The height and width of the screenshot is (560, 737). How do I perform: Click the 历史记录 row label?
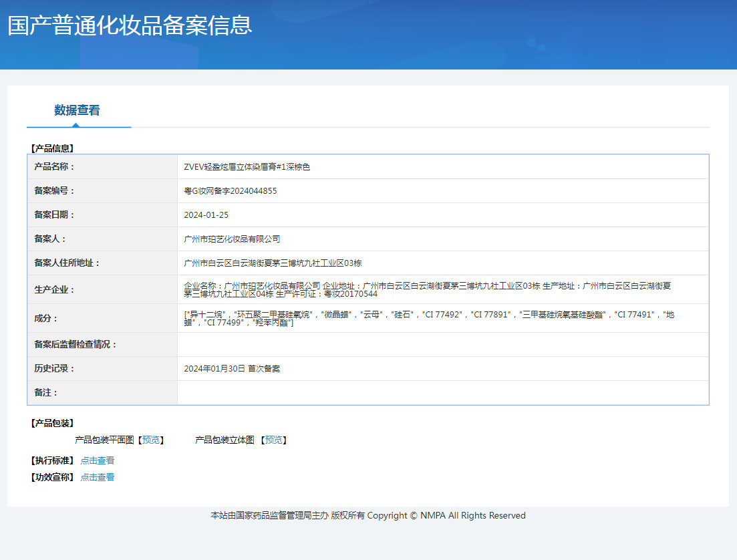pos(54,368)
